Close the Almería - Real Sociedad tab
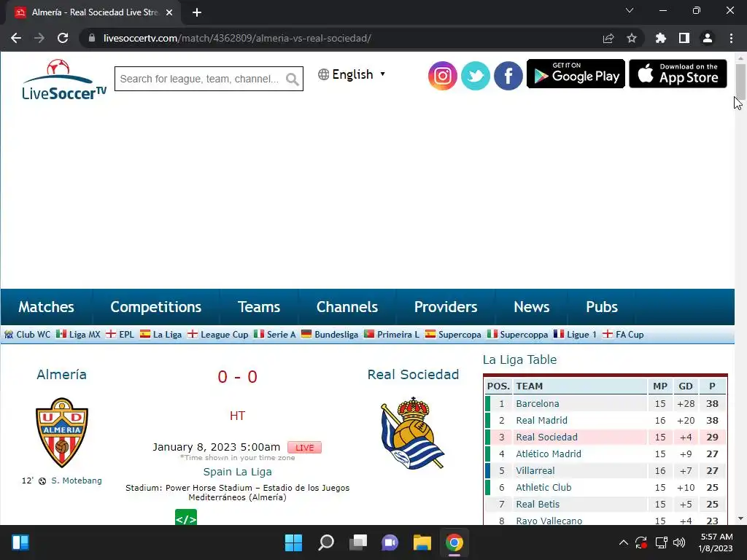 [169, 12]
